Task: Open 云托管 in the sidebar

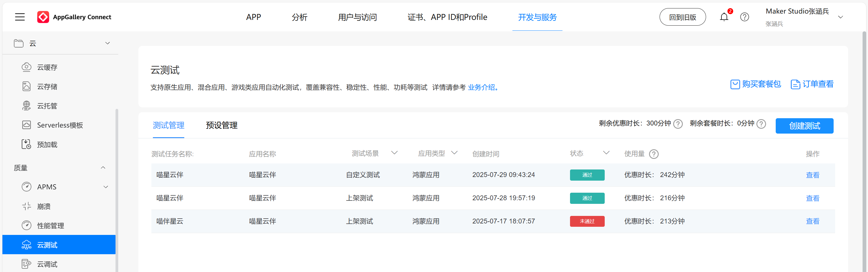Action: (47, 106)
